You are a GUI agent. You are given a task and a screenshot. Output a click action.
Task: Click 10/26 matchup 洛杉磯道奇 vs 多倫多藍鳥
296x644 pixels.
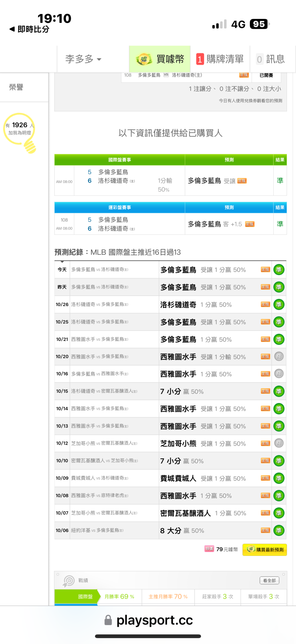tap(100, 304)
